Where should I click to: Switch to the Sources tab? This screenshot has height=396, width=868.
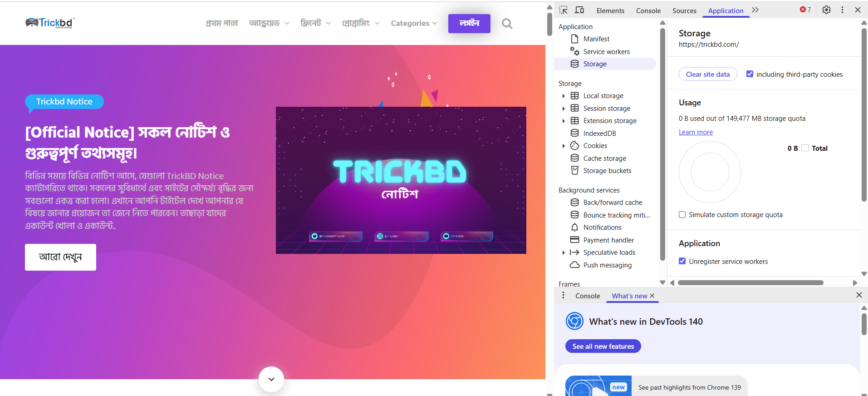684,10
